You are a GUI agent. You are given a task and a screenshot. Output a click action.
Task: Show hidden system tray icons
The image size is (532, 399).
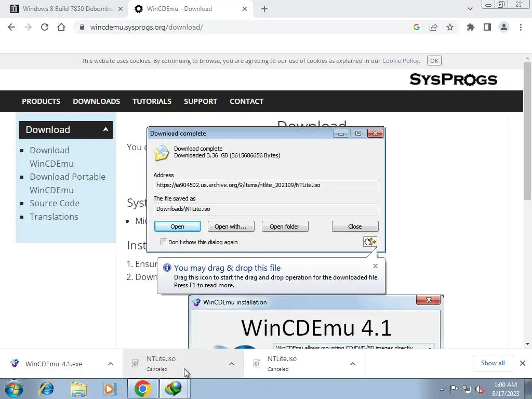pos(442,389)
